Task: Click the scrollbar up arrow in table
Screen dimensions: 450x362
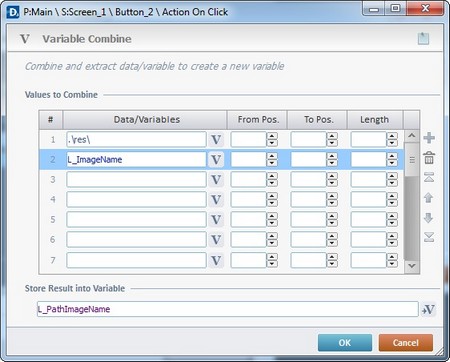Action: pyautogui.click(x=412, y=135)
